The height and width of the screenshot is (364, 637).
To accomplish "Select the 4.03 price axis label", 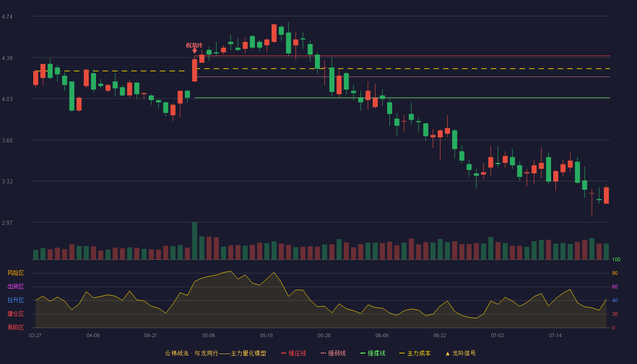I will (7, 99).
